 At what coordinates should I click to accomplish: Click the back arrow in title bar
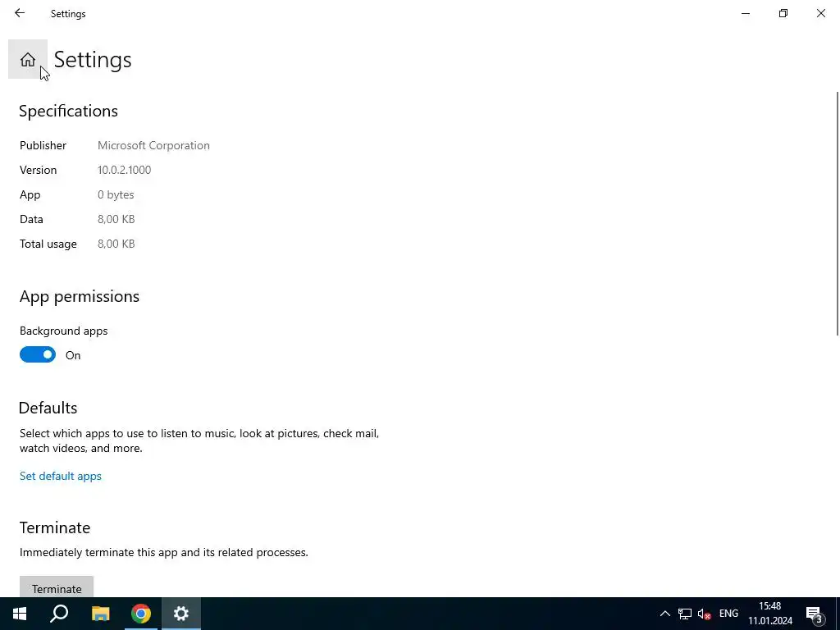pyautogui.click(x=20, y=13)
